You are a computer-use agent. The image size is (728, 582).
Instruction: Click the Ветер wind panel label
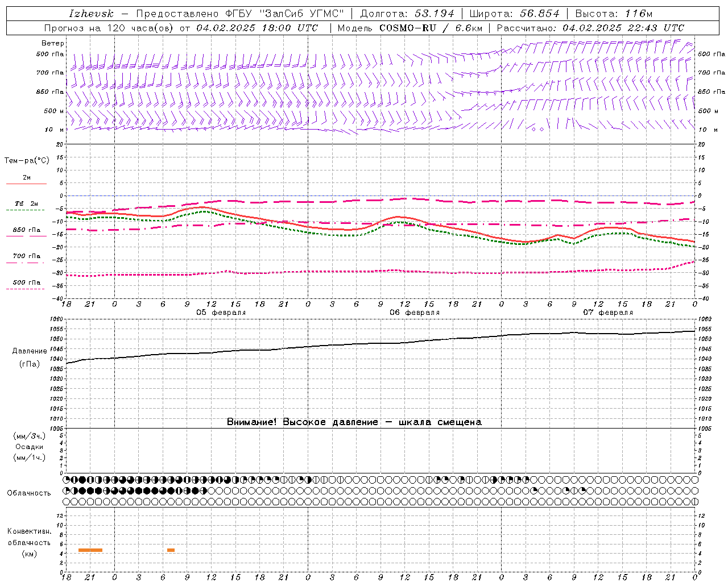point(53,43)
